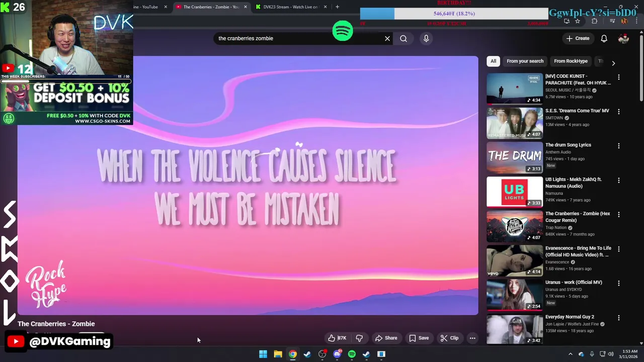Click the 'SMTOWN' channel name
This screenshot has width=644, height=362.
coord(554,118)
